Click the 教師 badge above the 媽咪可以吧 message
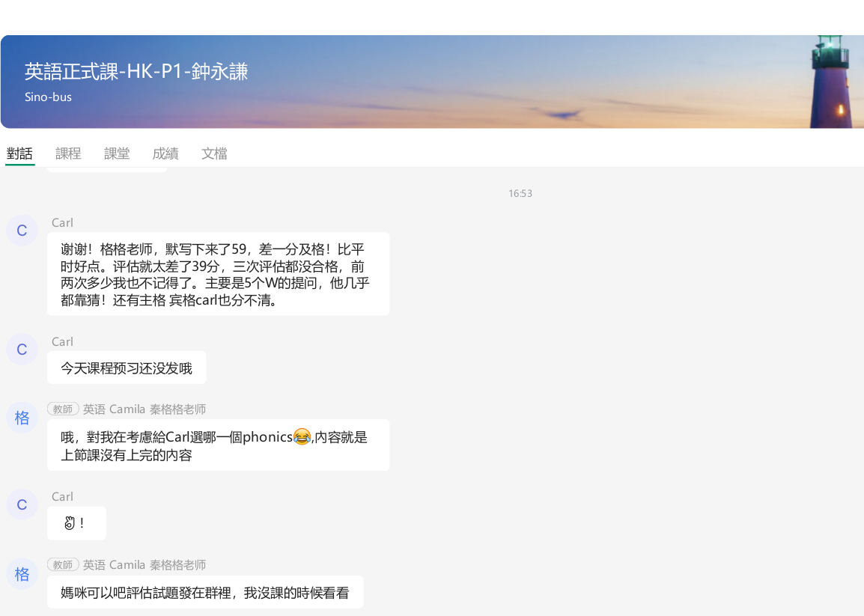This screenshot has height=616, width=864. click(x=63, y=565)
